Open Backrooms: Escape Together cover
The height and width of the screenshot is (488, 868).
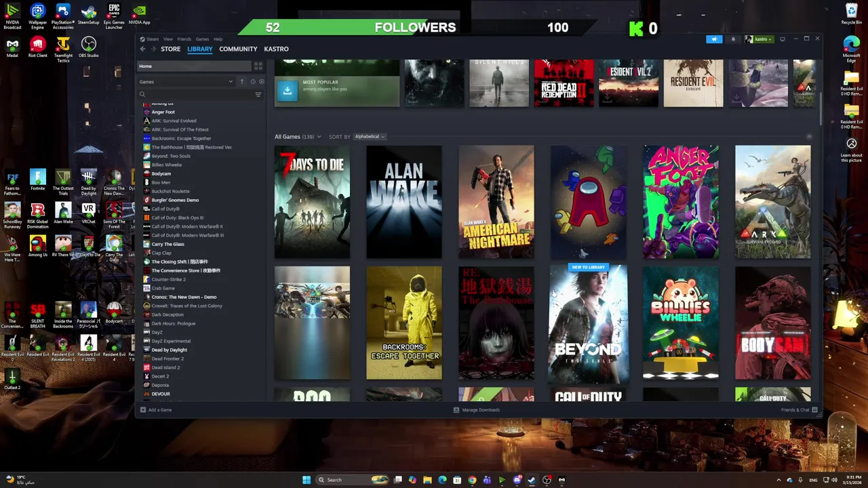point(404,323)
